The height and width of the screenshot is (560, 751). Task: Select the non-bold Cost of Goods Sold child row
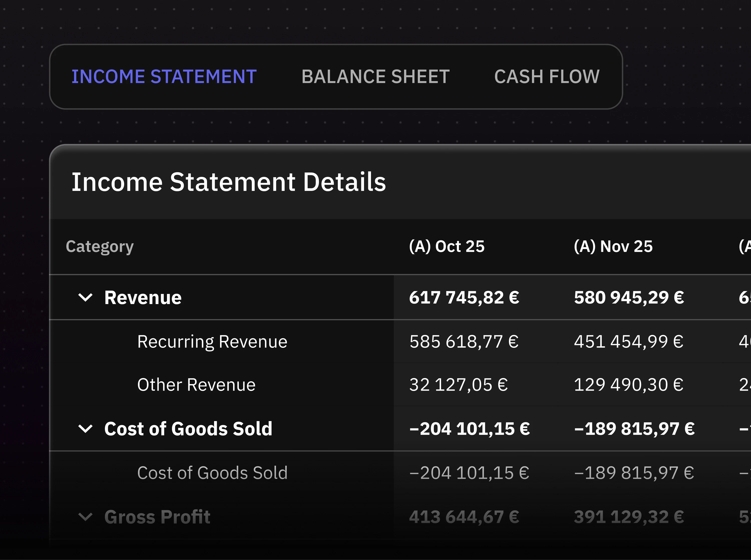(x=212, y=473)
